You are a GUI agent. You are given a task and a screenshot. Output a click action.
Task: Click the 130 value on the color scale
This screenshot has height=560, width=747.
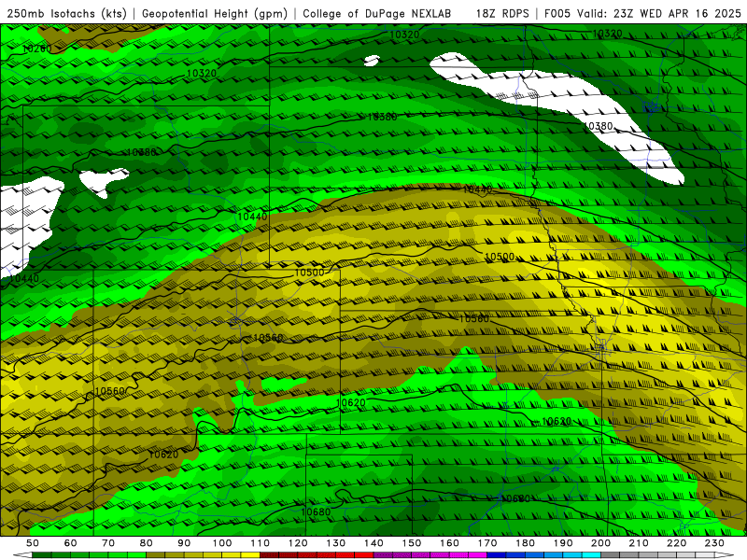[336, 543]
